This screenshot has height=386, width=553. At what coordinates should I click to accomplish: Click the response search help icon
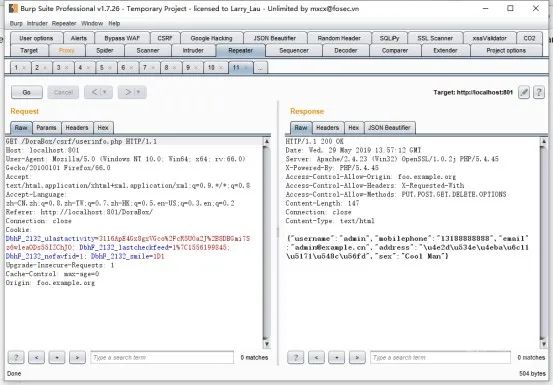pos(296,357)
